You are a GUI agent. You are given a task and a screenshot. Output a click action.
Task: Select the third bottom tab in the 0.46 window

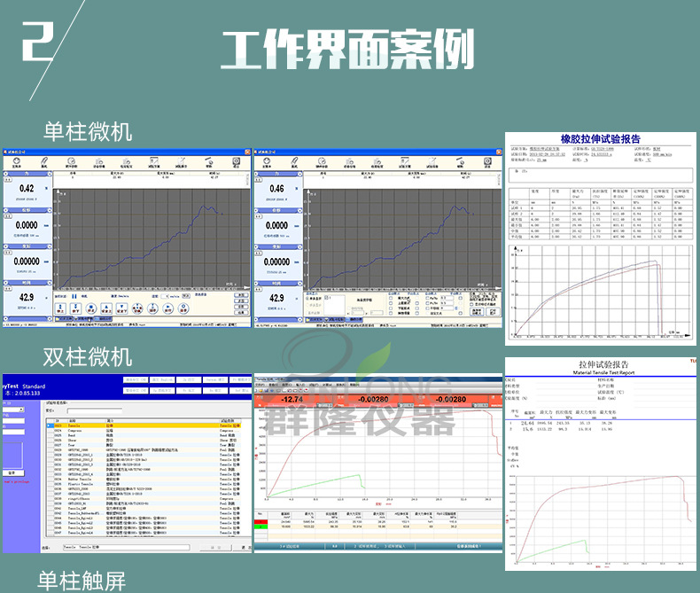tap(354, 320)
